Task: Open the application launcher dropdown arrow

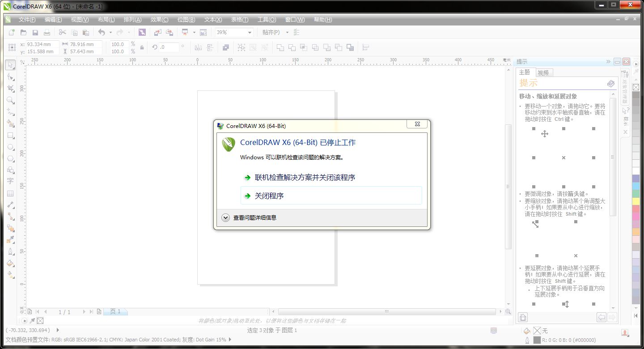Action: click(194, 32)
